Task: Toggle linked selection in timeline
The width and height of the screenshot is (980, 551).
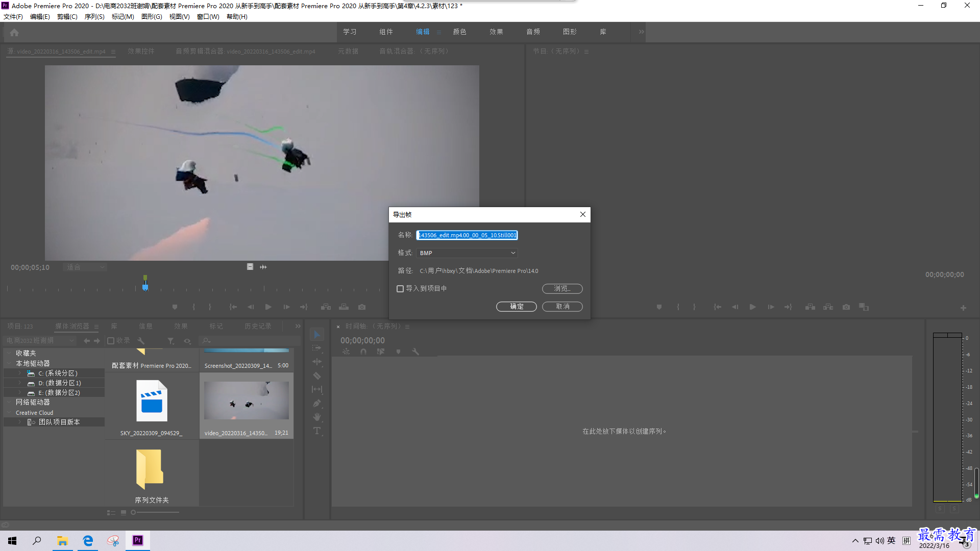Action: [381, 352]
